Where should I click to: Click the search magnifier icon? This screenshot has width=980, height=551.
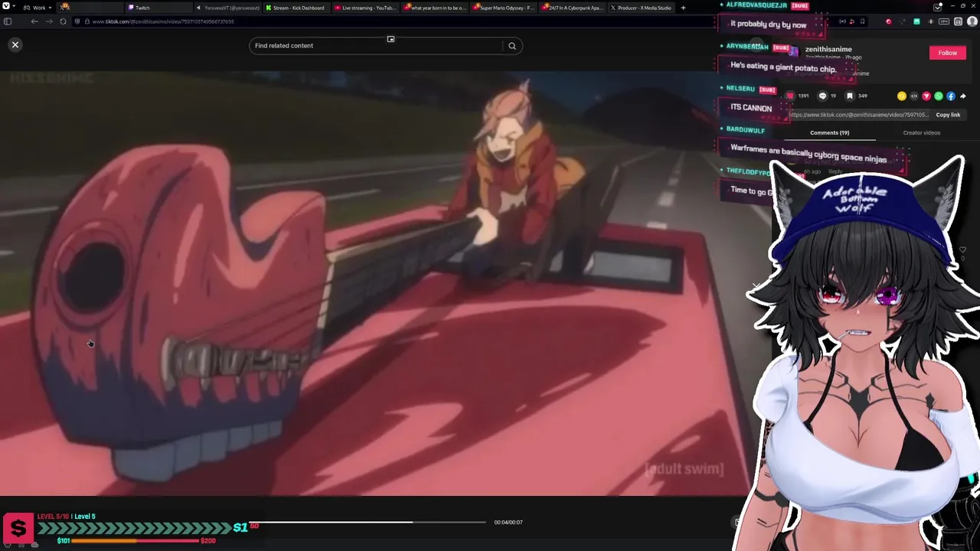coord(512,46)
